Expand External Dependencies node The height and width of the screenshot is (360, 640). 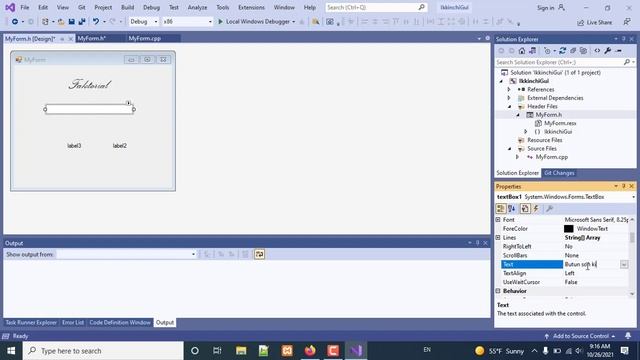point(509,98)
